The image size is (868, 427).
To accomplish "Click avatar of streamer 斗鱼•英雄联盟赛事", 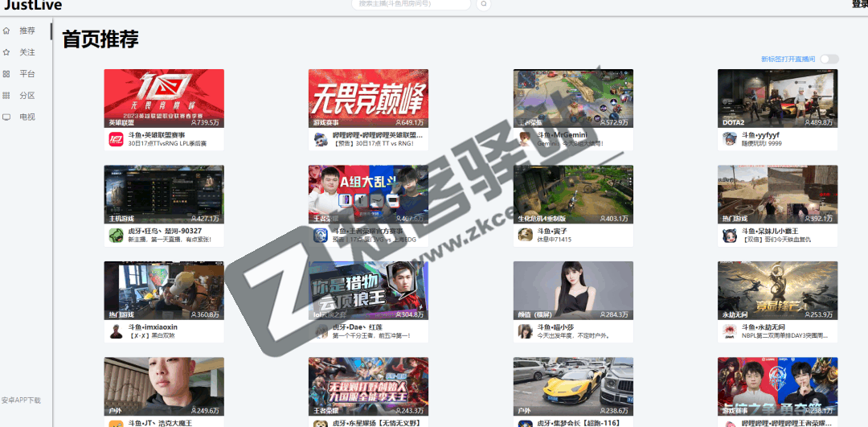I will [116, 139].
